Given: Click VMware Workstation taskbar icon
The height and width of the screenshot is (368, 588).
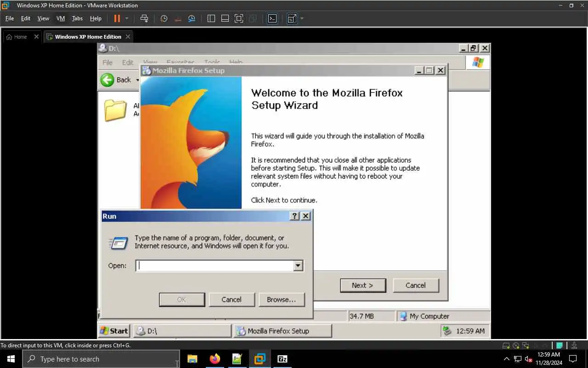Looking at the screenshot, I should tap(260, 359).
